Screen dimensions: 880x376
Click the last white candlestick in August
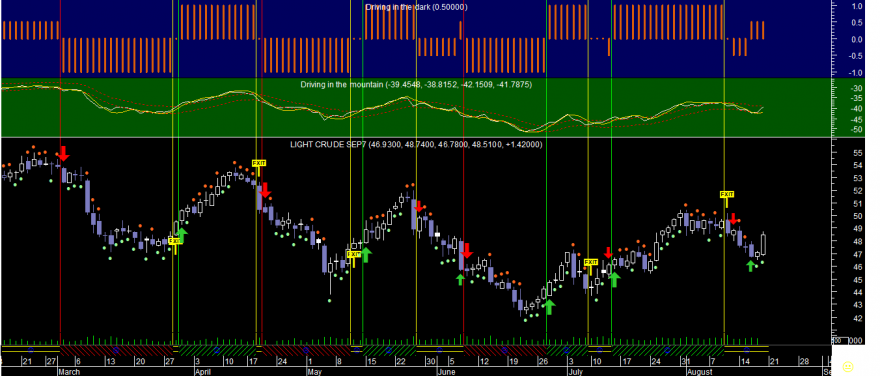pyautogui.click(x=763, y=244)
